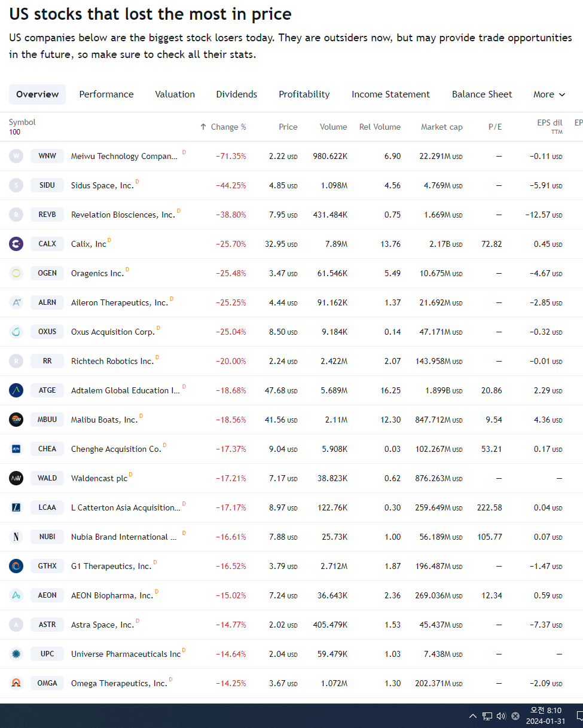This screenshot has height=728, width=583.
Task: Click the -71.35% change value
Action: click(231, 156)
